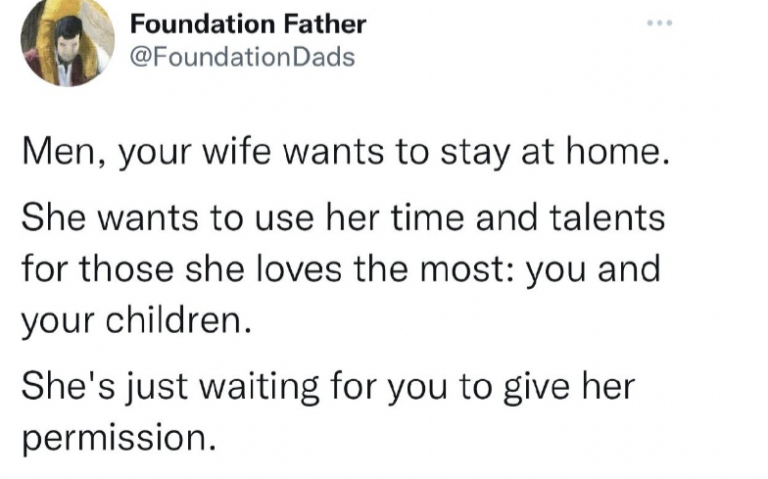This screenshot has height=479, width=768.
Task: Click the line 'Men, your wife wants to stay at home.'
Action: tap(343, 157)
